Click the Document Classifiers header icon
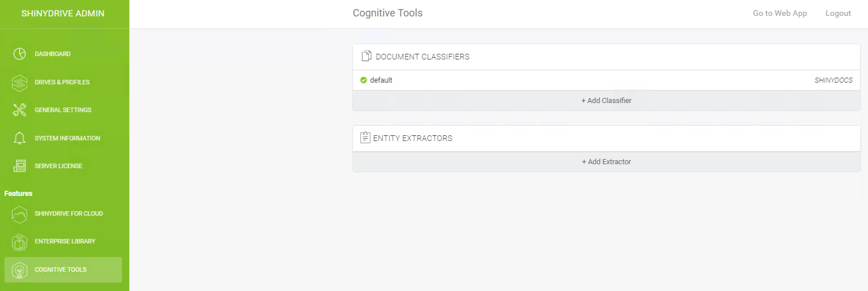This screenshot has height=291, width=868. (x=366, y=56)
